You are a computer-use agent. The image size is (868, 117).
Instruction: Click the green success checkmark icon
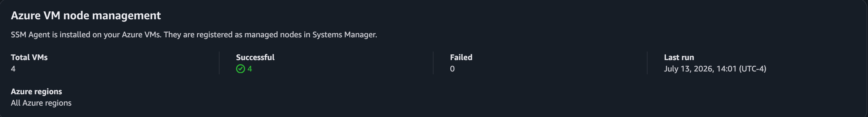(240, 69)
